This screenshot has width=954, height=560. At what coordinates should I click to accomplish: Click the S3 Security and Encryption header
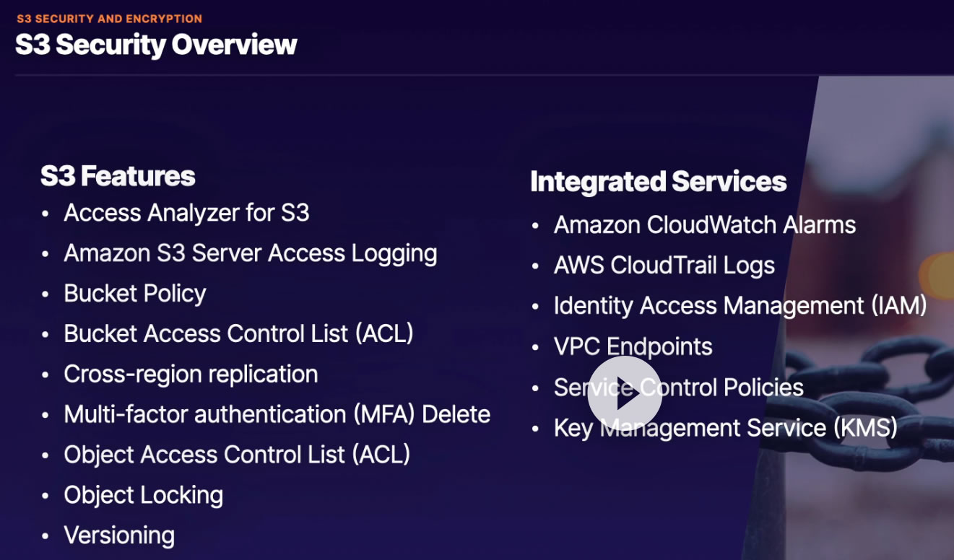coord(109,19)
